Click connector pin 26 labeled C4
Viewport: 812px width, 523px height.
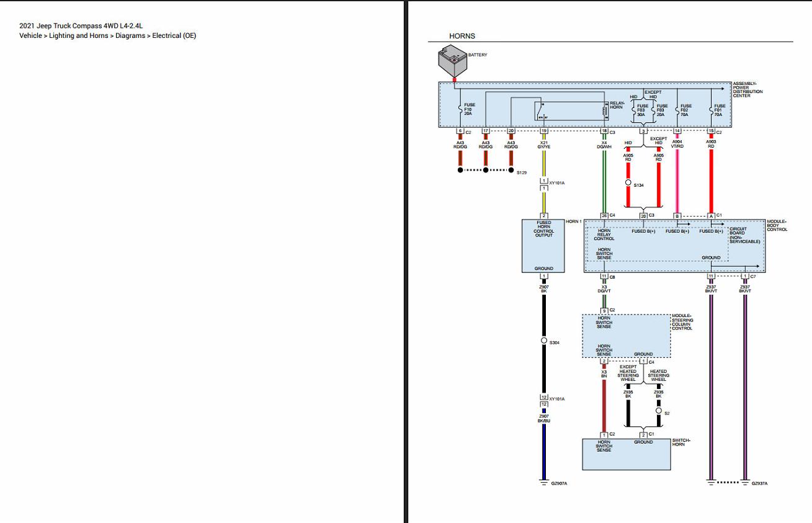coord(604,215)
